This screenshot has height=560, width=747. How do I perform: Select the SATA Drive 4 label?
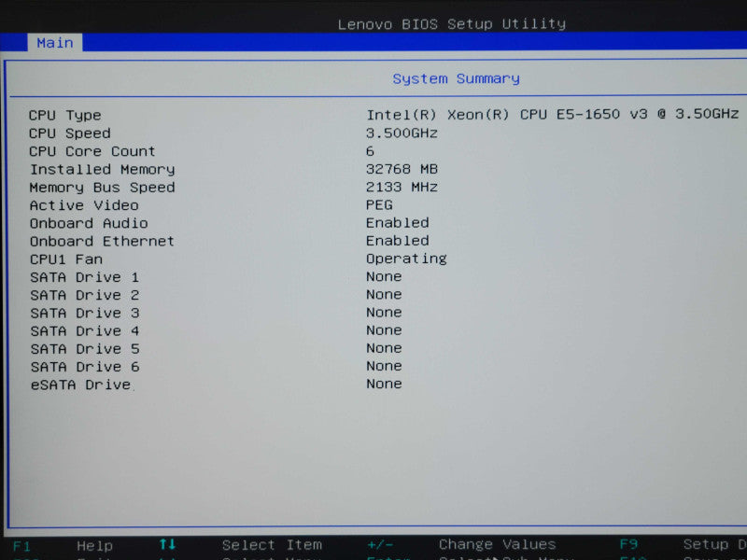coord(84,331)
